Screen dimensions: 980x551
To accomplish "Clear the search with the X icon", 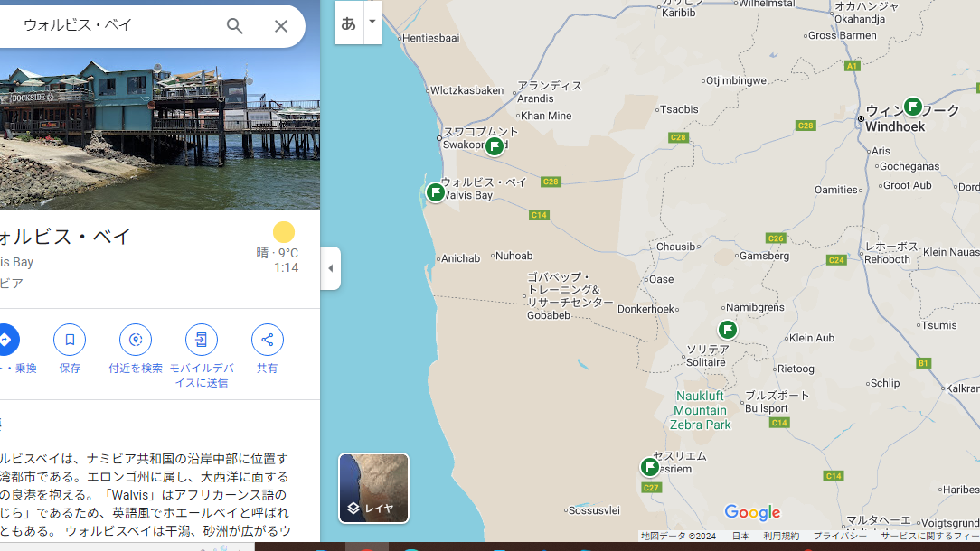I will [x=281, y=27].
